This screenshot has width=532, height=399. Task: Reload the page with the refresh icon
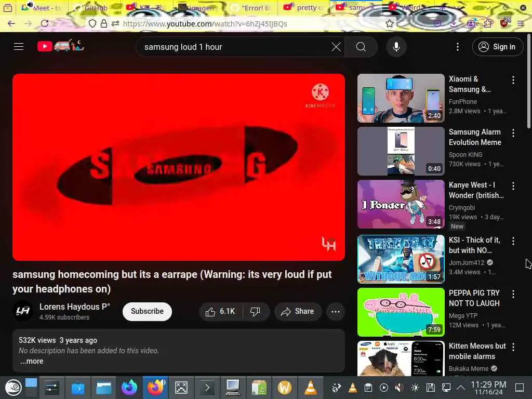pyautogui.click(x=45, y=23)
